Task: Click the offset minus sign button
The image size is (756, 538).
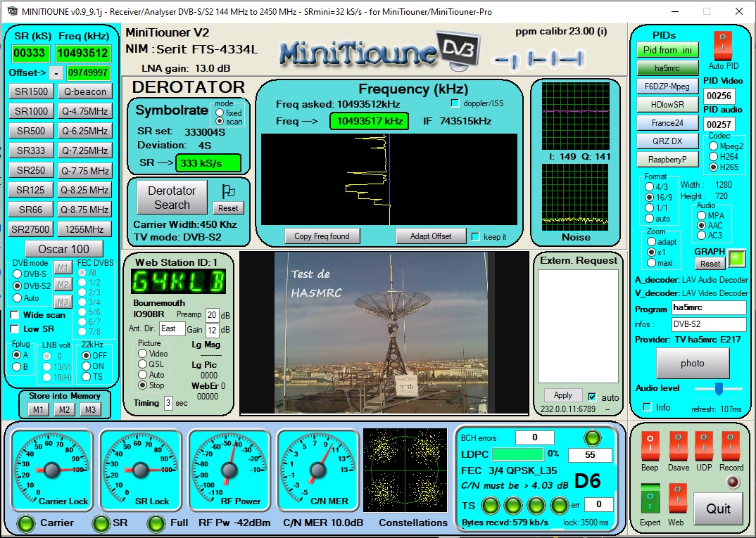Action: click(56, 72)
